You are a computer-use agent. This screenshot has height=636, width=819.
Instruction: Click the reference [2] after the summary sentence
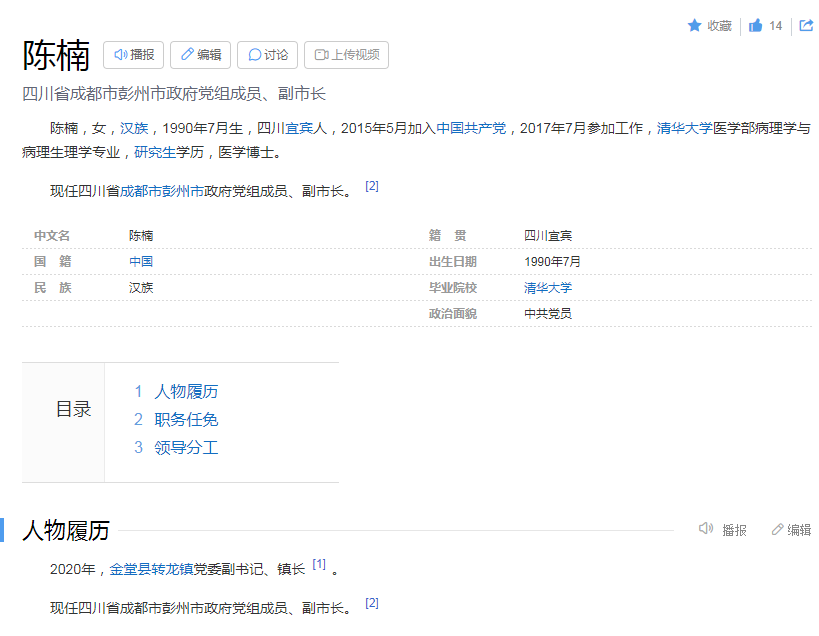(372, 186)
